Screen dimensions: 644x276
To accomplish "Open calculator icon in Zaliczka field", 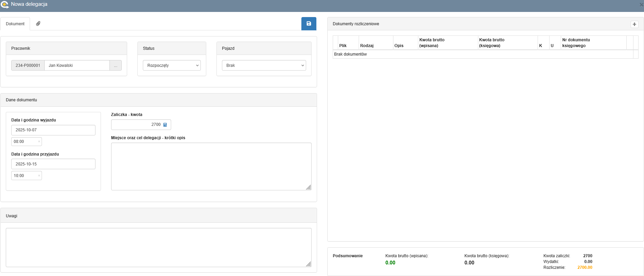I will [x=165, y=125].
